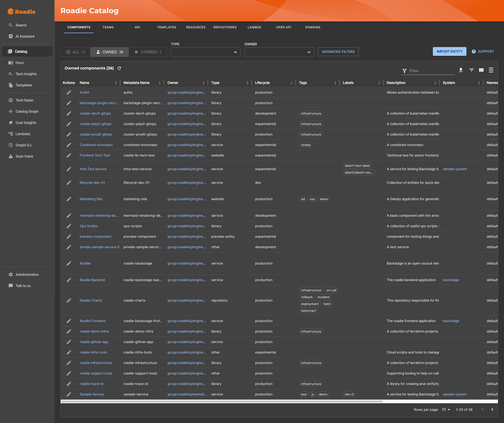Open the Roadie Backend component link

[x=92, y=280]
